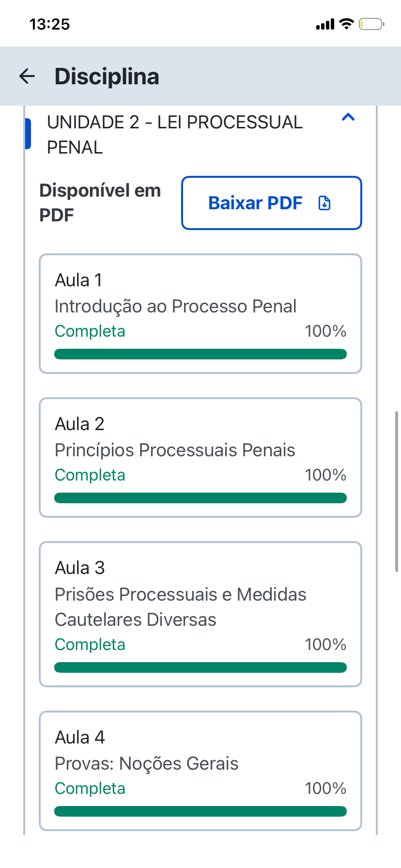Tap the back arrow icon

[x=27, y=76]
